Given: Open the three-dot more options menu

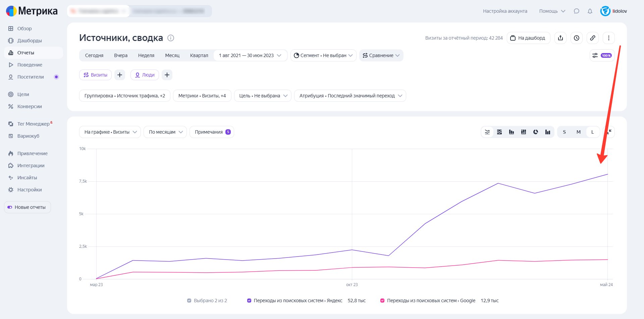Looking at the screenshot, I should [608, 38].
